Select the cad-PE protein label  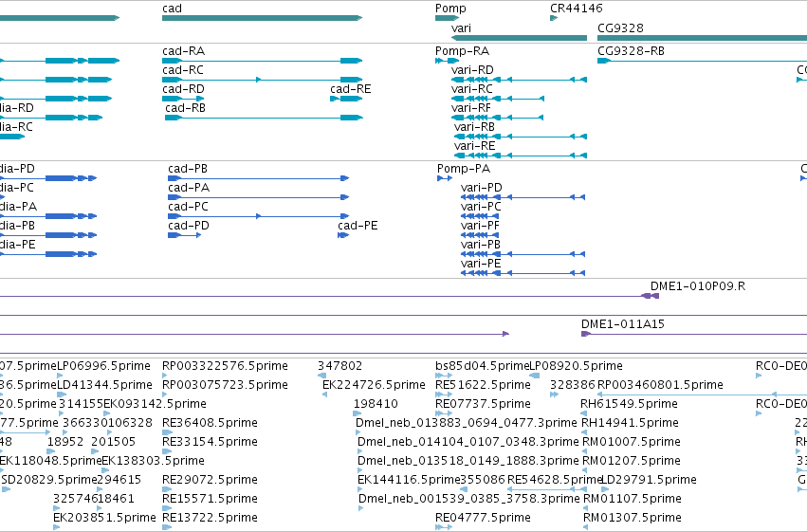tap(358, 226)
